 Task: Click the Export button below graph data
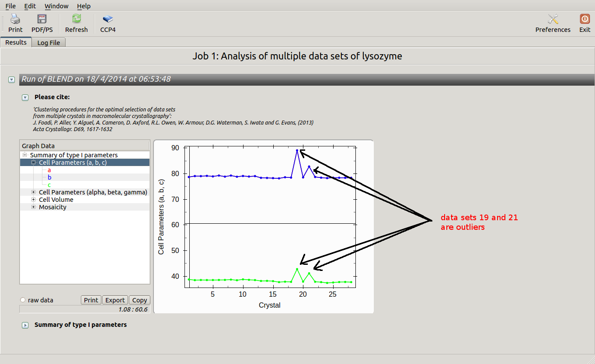(115, 300)
